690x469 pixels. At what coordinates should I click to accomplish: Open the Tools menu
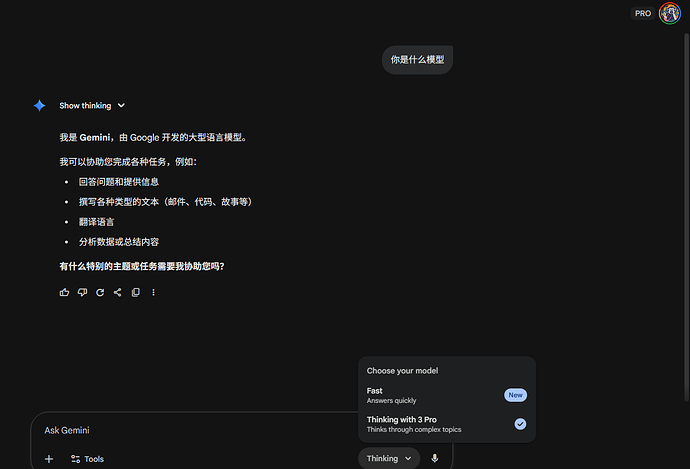(87, 459)
